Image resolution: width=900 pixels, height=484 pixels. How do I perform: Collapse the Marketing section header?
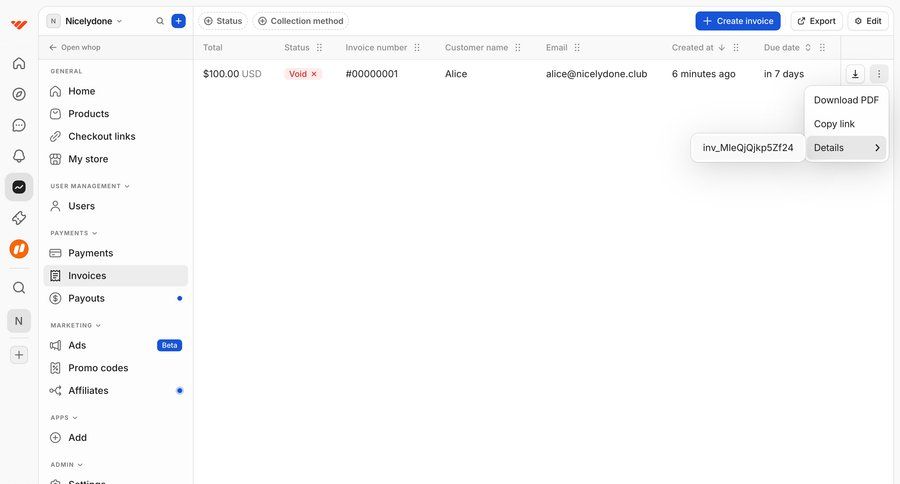pyautogui.click(x=76, y=325)
